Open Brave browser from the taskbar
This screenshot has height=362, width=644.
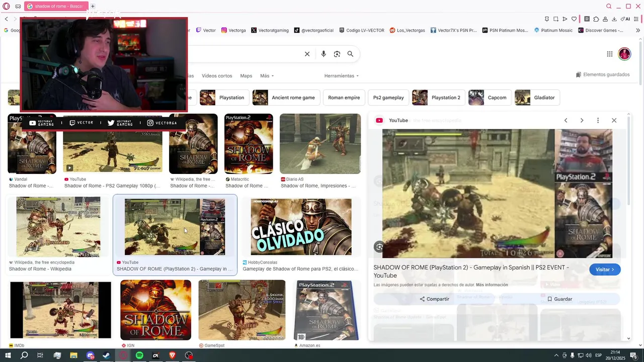click(172, 355)
